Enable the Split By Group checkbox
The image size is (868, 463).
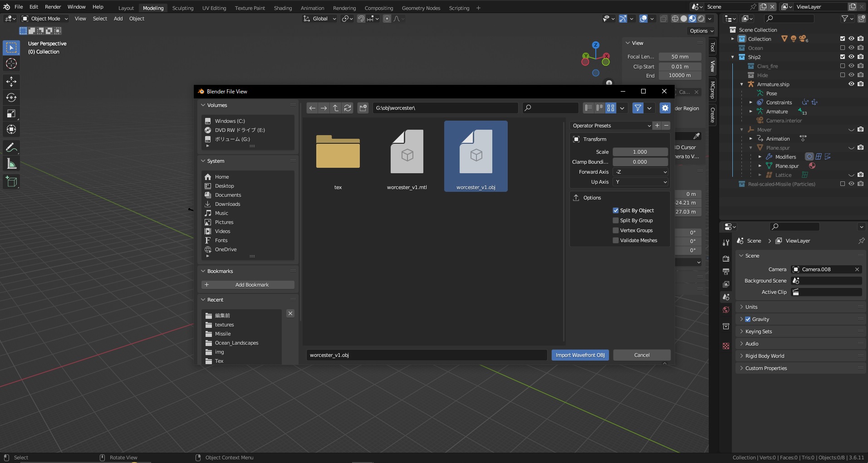(x=616, y=220)
